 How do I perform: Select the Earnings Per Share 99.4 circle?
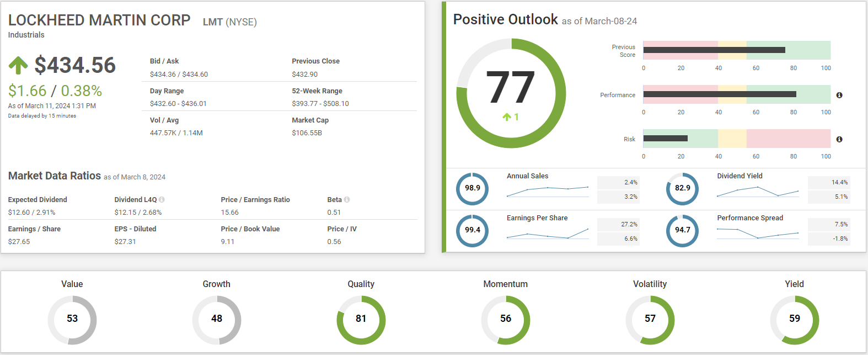coord(473,230)
